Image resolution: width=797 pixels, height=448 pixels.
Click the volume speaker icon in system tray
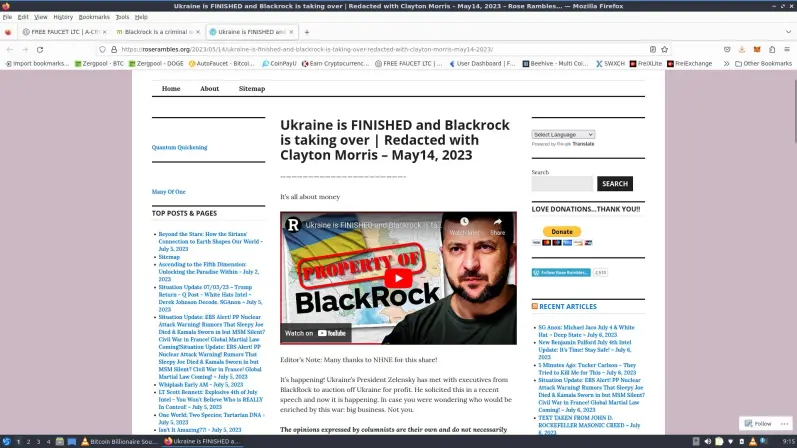(708, 441)
